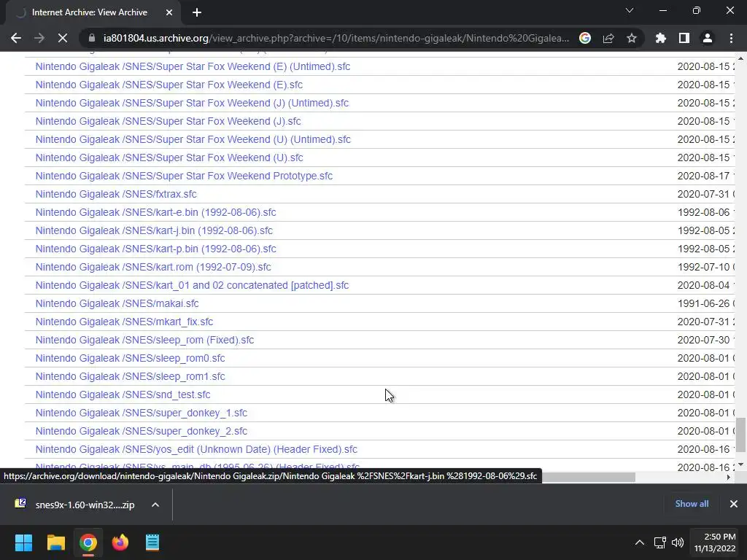Open the Notepad taskbar icon
Screen dimensions: 747x560
(152, 542)
